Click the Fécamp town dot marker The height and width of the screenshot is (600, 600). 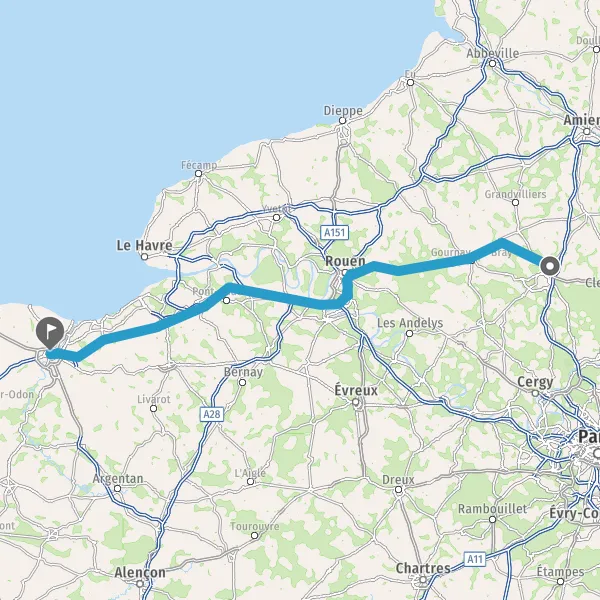pyautogui.click(x=198, y=174)
